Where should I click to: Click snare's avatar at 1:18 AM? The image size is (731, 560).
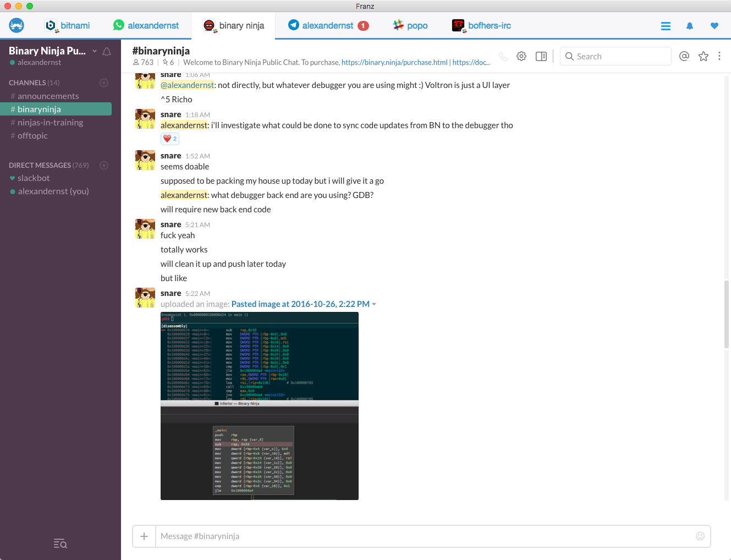[145, 119]
